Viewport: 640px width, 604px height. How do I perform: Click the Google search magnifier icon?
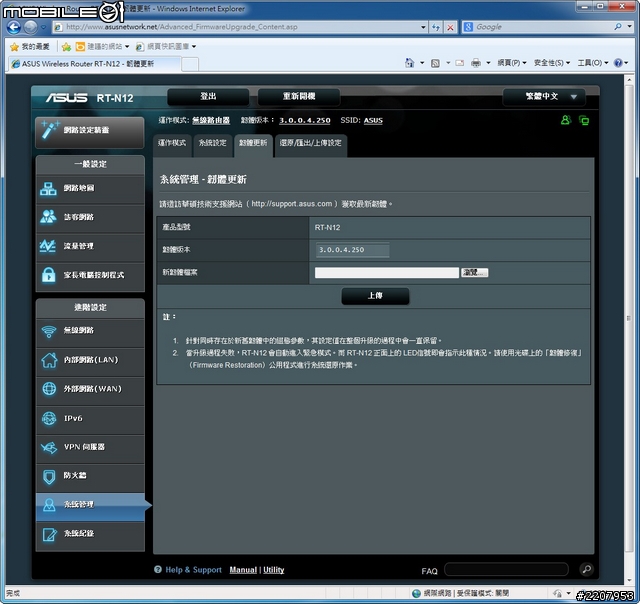(618, 27)
